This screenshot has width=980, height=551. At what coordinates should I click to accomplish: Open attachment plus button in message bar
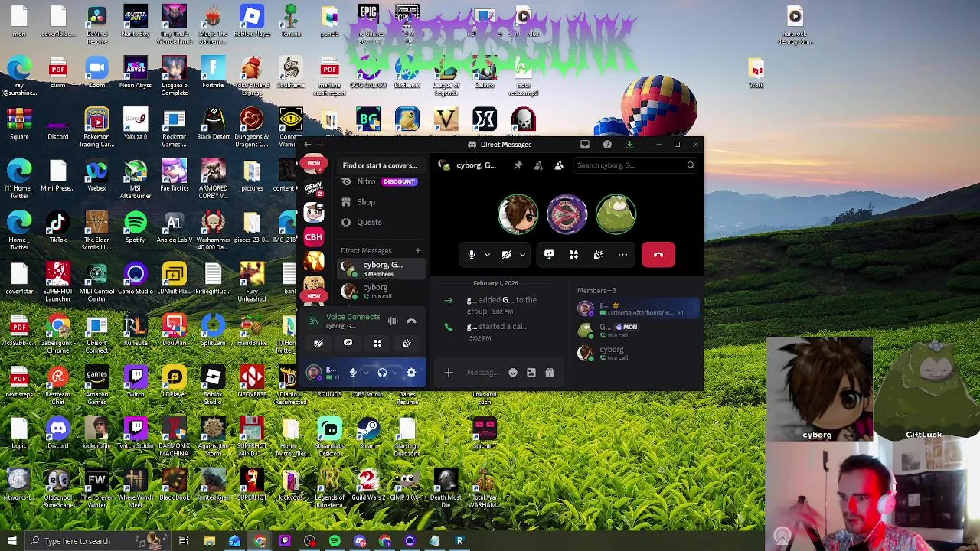(x=449, y=373)
